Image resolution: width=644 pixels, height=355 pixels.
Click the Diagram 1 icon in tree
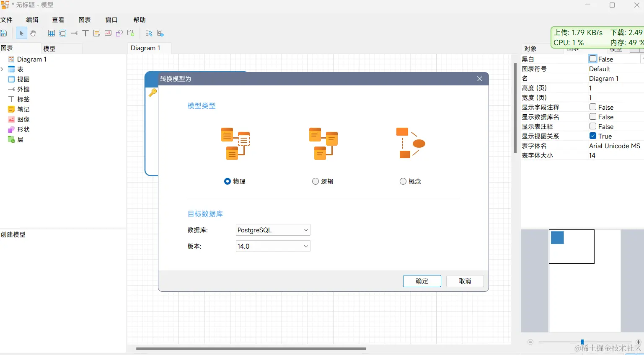11,59
